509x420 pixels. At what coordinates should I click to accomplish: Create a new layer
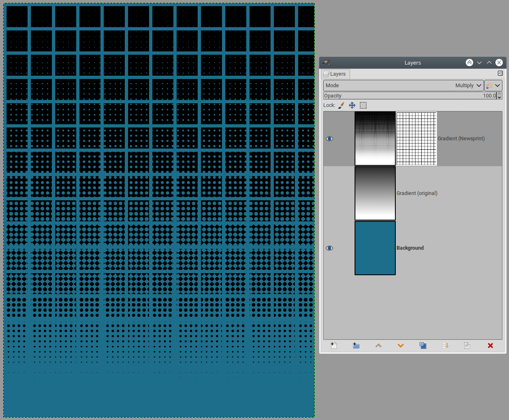tap(334, 346)
